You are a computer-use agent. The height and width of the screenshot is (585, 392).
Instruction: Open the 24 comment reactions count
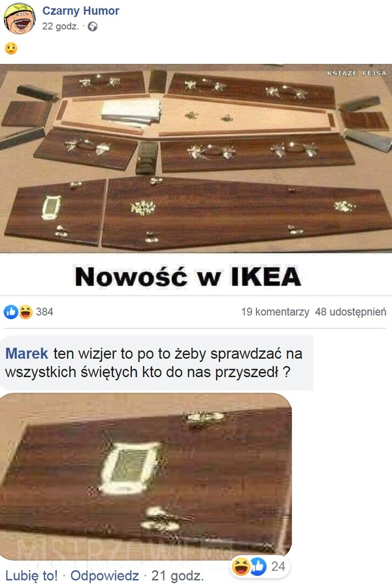click(278, 566)
